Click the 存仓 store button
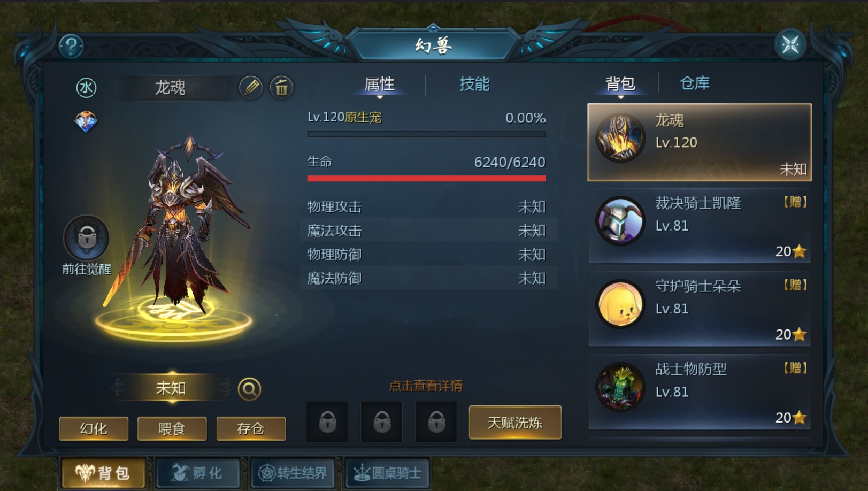The height and width of the screenshot is (491, 868). (x=251, y=428)
